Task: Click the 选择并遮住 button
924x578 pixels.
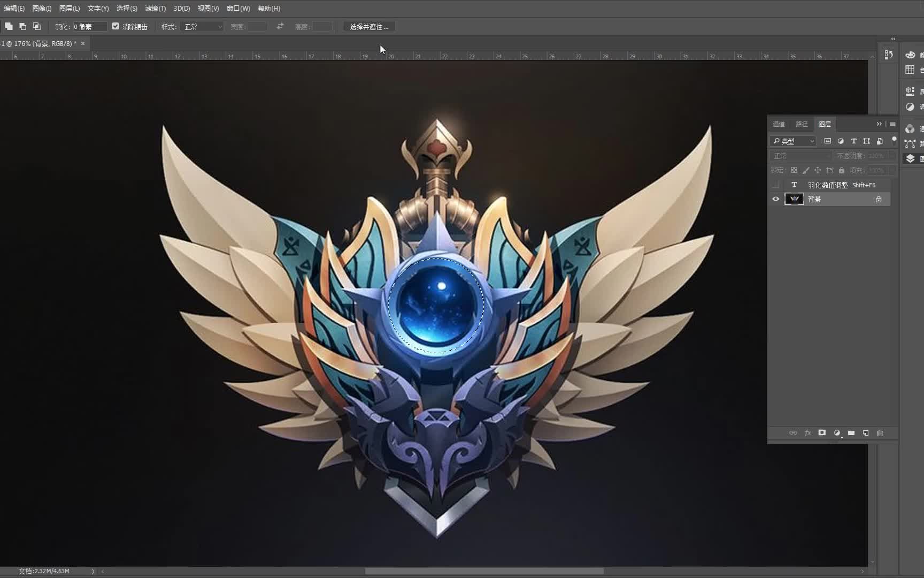Action: pos(369,27)
